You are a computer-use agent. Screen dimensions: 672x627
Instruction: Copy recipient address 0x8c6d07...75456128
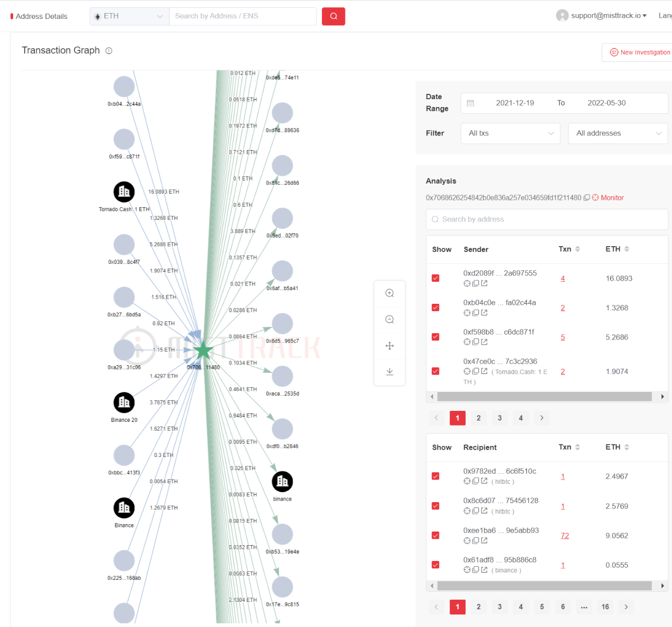(475, 511)
